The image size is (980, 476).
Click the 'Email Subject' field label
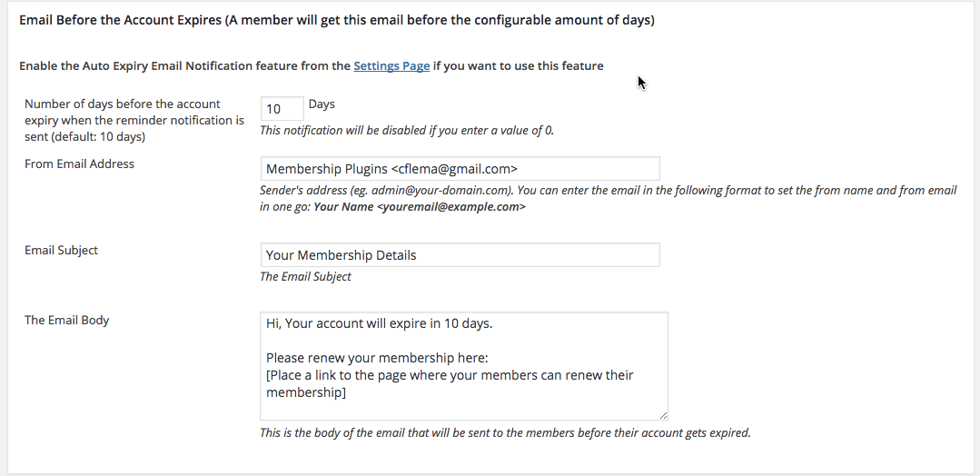pos(61,250)
